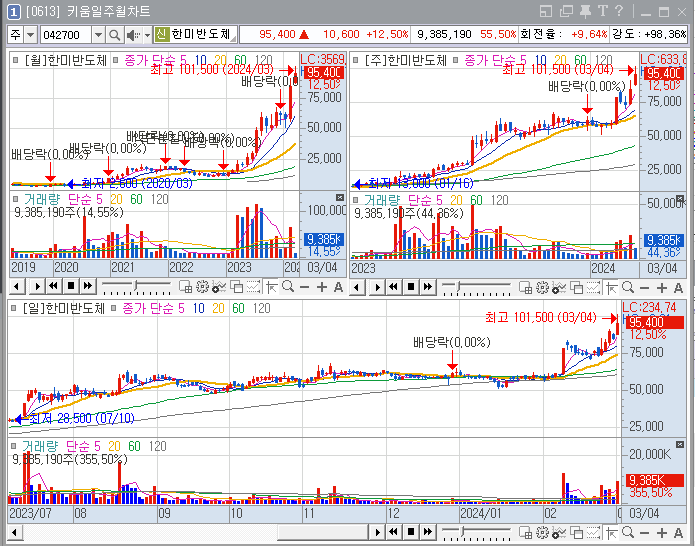Open the dropdown arrow beside speaker icon
Viewport: 695px width, 546px height.
pyautogui.click(x=148, y=35)
